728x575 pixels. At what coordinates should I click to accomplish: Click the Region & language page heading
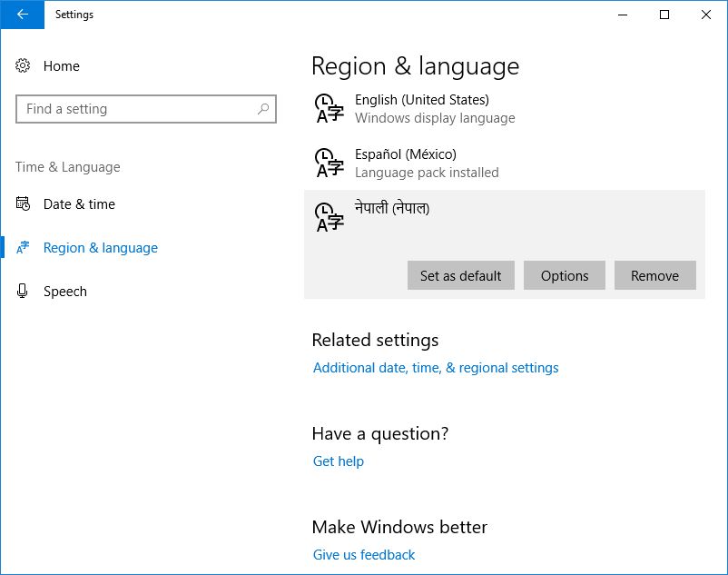pyautogui.click(x=415, y=66)
